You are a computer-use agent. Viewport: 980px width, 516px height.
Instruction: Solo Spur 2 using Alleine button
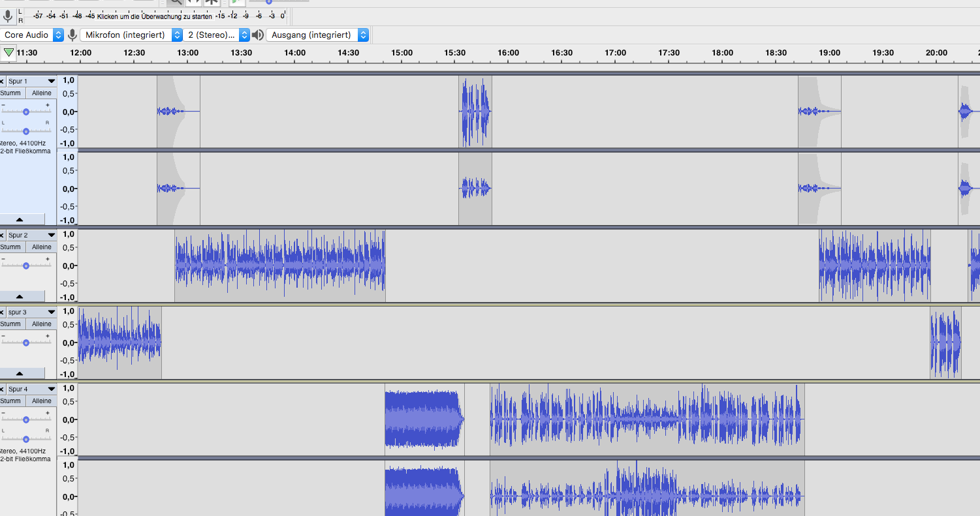point(42,247)
